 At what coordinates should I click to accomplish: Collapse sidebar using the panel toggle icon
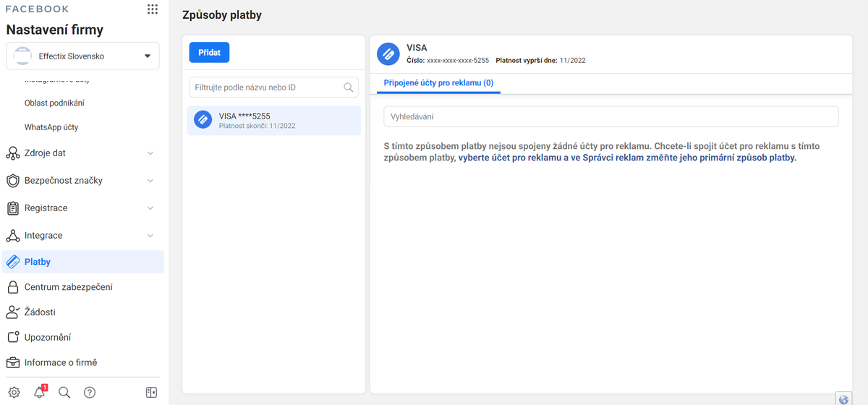point(151,392)
